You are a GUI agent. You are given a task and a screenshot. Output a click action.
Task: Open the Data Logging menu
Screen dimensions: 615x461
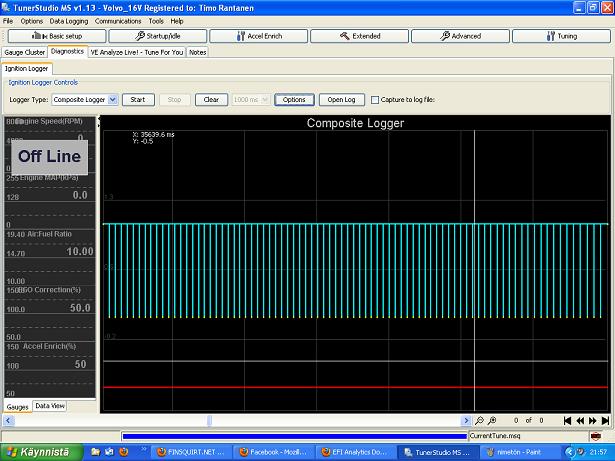tap(68, 20)
